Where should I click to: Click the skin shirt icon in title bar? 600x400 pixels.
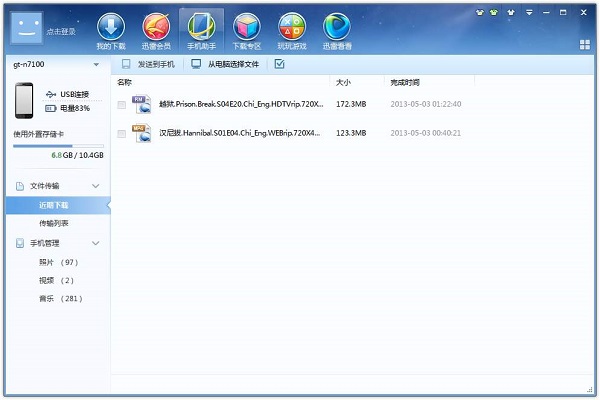click(511, 12)
